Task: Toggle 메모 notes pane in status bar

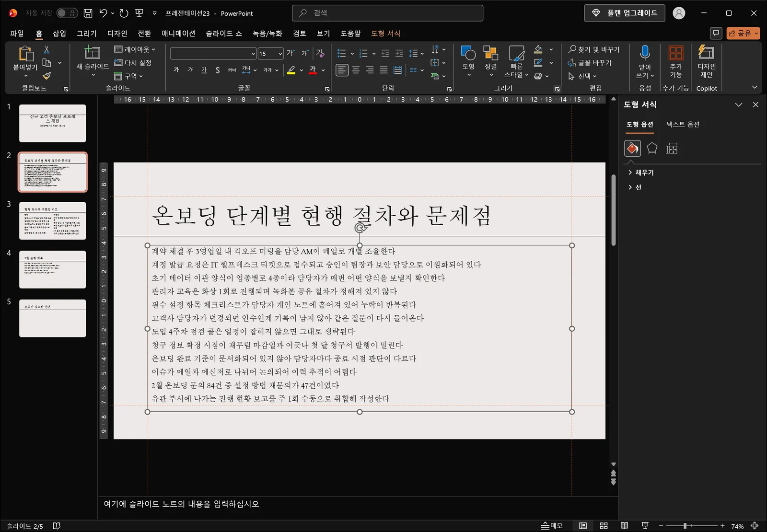Action: (552, 526)
